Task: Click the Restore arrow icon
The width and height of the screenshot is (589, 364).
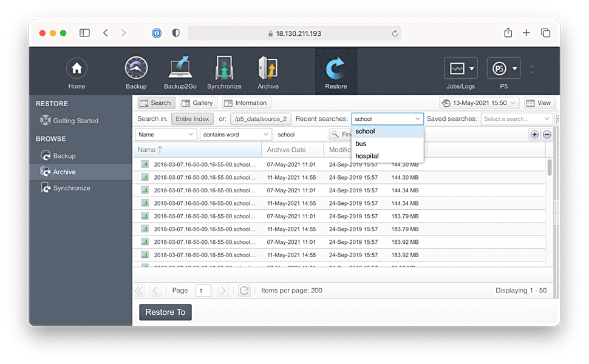Action: (x=336, y=69)
